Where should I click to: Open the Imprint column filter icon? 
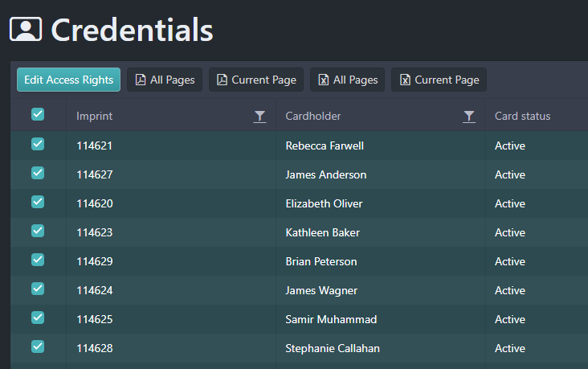pyautogui.click(x=259, y=117)
